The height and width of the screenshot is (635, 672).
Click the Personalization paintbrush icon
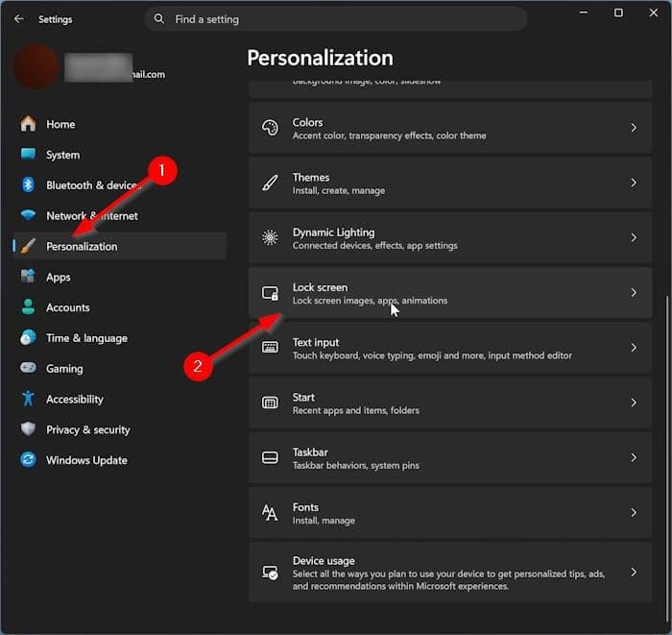coord(28,246)
